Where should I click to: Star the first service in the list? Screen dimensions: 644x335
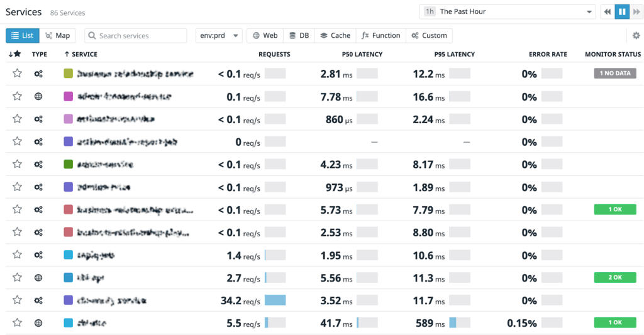coord(17,74)
